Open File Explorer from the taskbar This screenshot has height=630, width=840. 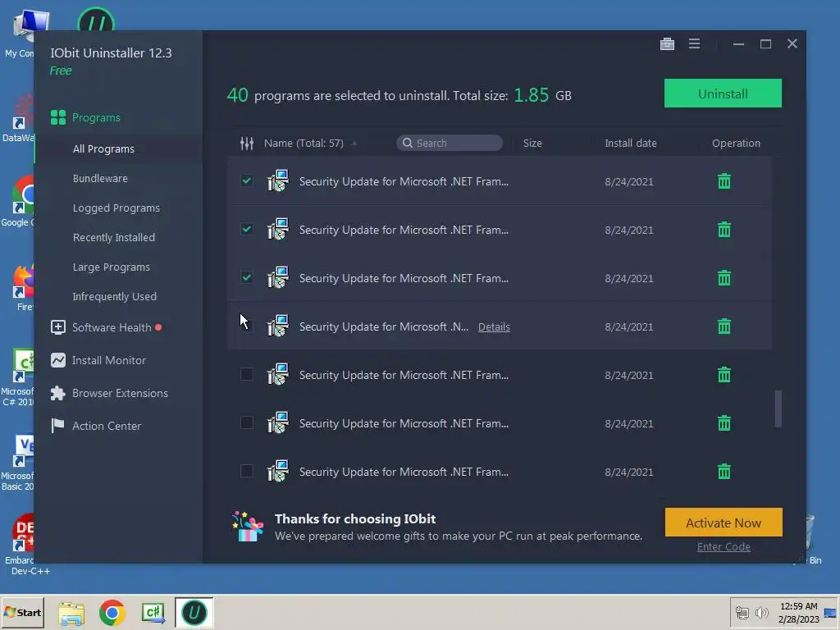tap(72, 613)
